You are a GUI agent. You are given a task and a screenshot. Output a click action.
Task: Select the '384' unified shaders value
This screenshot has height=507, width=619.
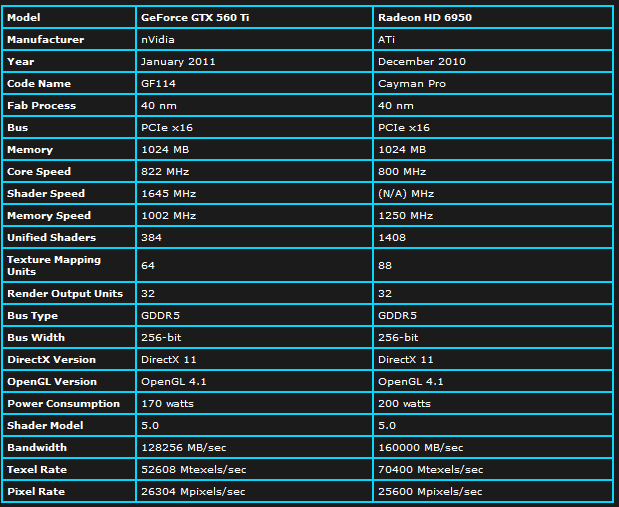(x=151, y=238)
